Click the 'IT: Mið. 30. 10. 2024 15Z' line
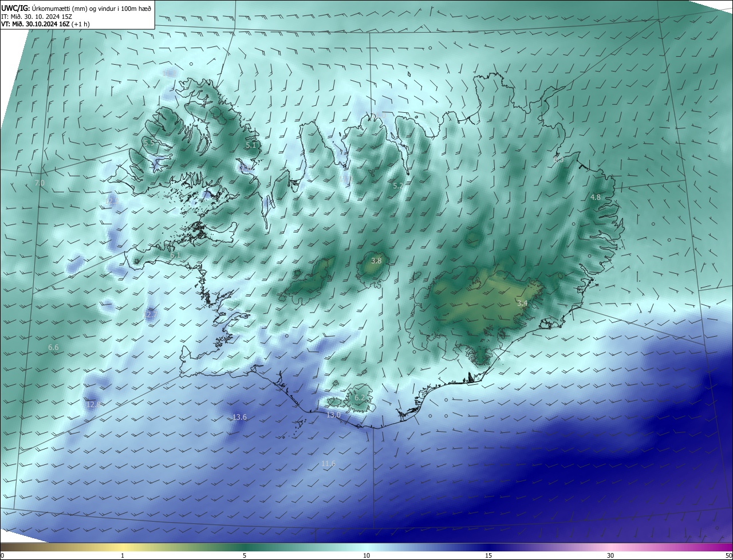 click(x=36, y=16)
